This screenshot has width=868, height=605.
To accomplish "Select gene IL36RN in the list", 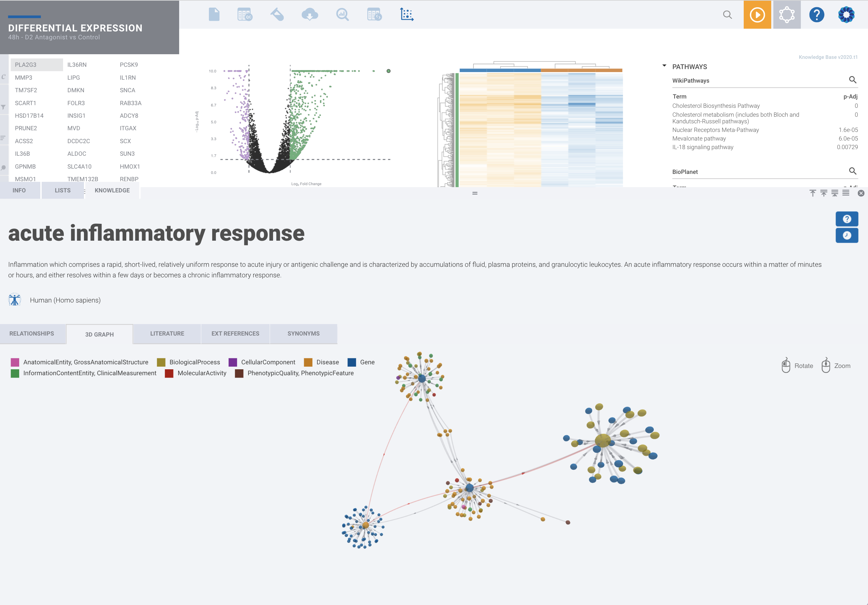I will coord(77,65).
